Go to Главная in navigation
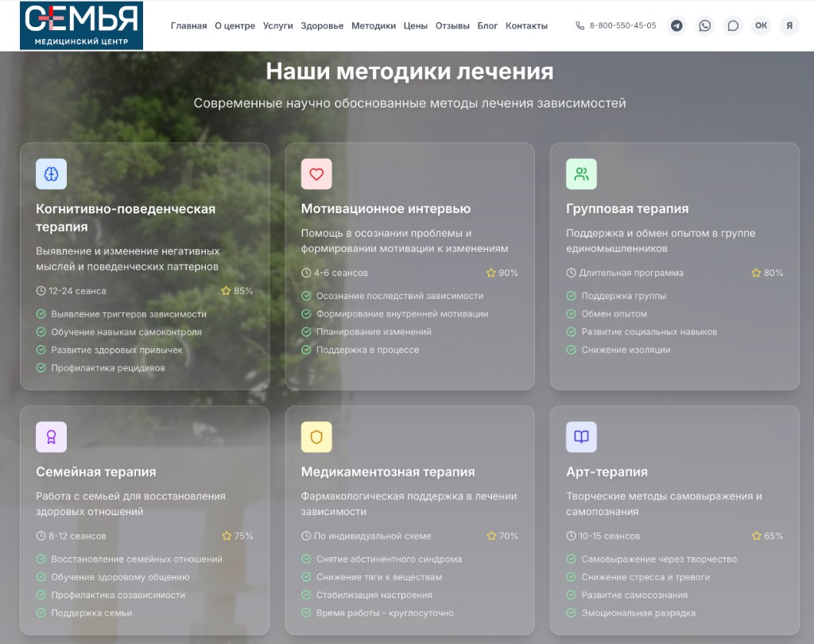The height and width of the screenshot is (644, 814). 189,26
